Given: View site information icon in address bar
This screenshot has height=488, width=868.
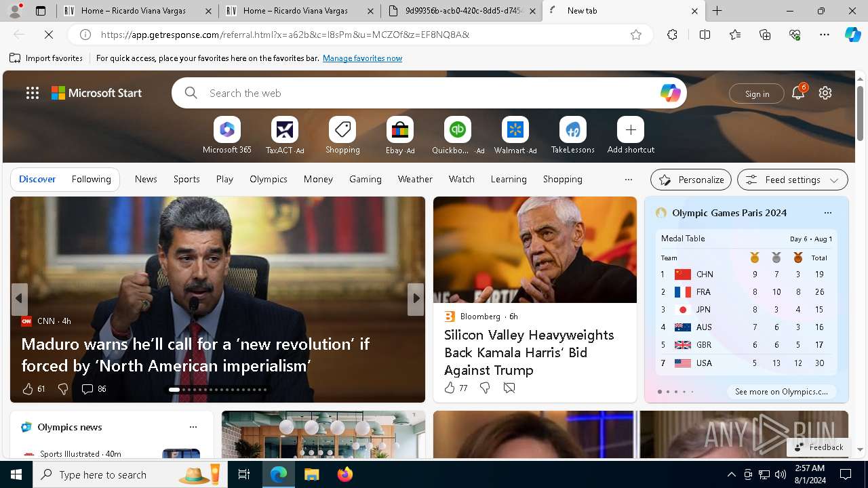Looking at the screenshot, I should coord(85,35).
